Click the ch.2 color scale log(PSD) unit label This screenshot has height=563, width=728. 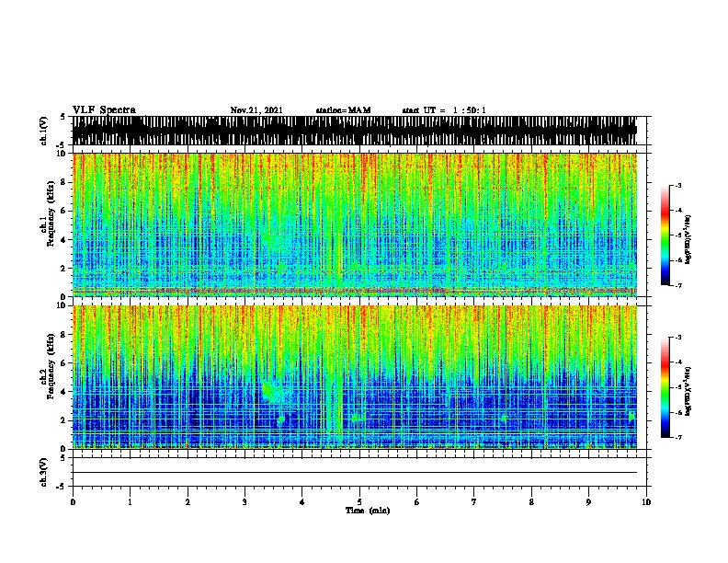(688, 391)
